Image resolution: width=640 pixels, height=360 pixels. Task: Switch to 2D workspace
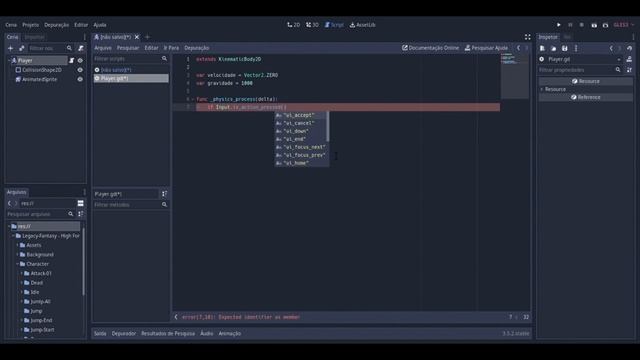[293, 25]
